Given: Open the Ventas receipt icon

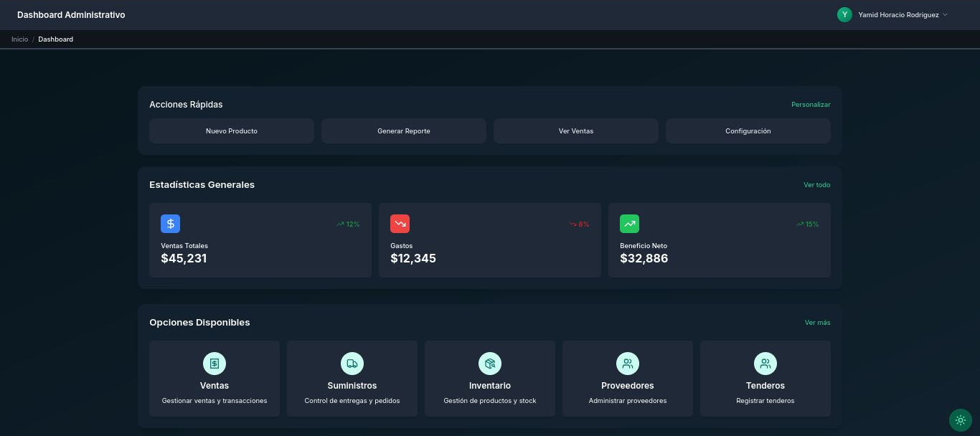Looking at the screenshot, I should 215,364.
